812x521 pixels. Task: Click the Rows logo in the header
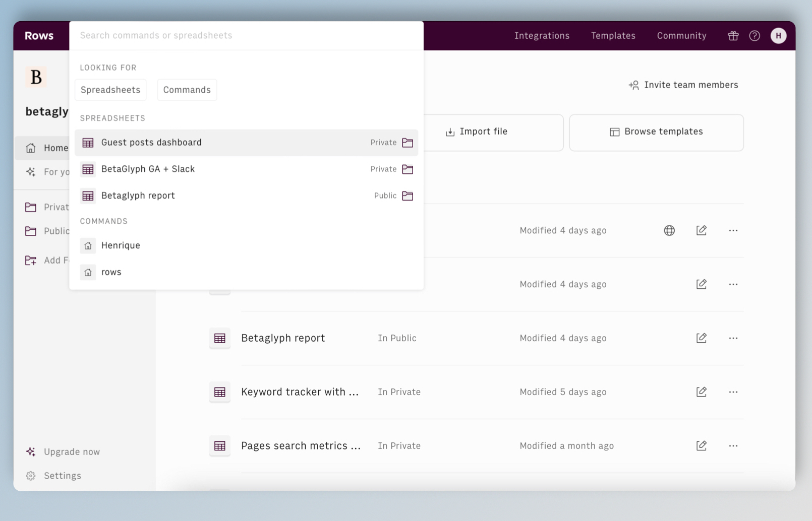pos(39,36)
